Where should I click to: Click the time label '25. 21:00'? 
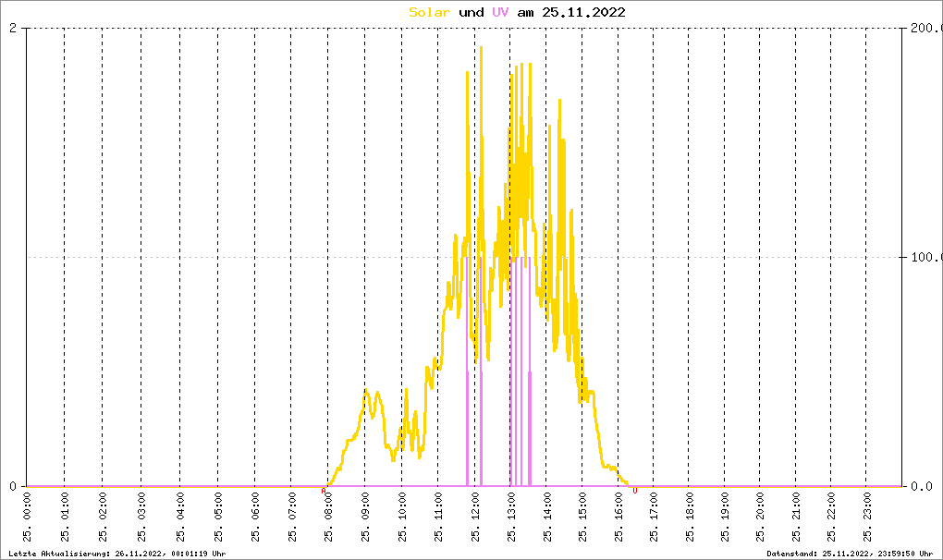click(796, 517)
